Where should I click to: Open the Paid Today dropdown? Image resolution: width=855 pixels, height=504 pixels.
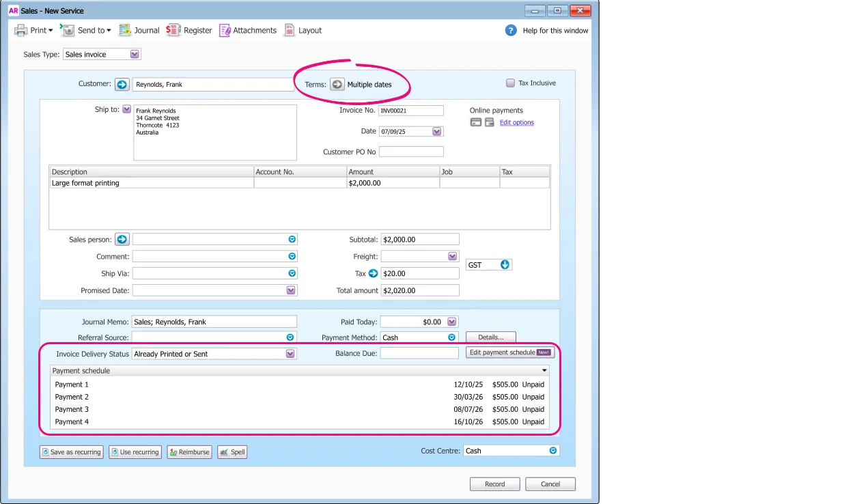point(452,322)
